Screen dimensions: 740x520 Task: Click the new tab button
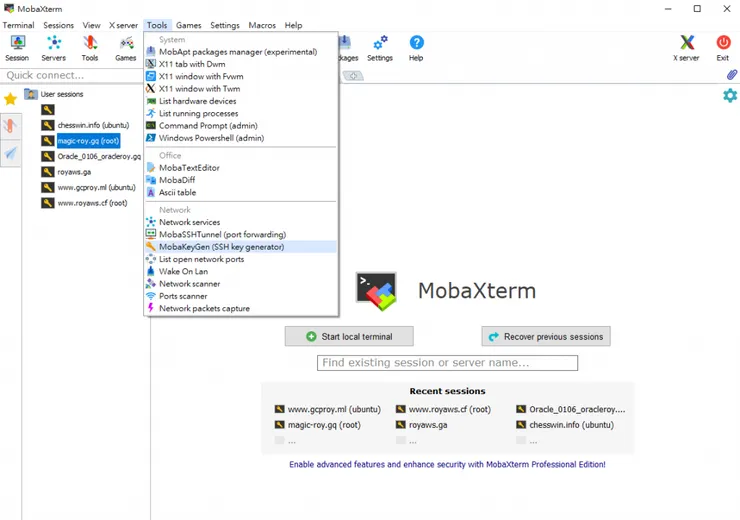(x=353, y=75)
